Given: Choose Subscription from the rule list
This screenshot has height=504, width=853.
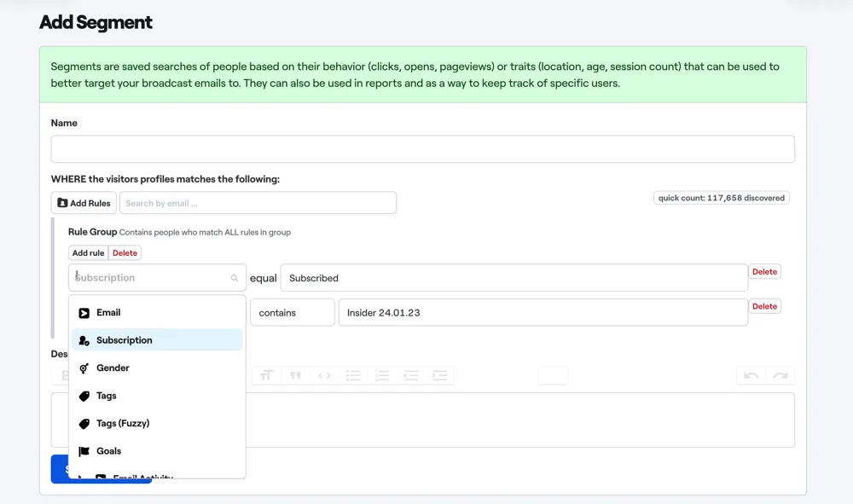Looking at the screenshot, I should coord(124,340).
